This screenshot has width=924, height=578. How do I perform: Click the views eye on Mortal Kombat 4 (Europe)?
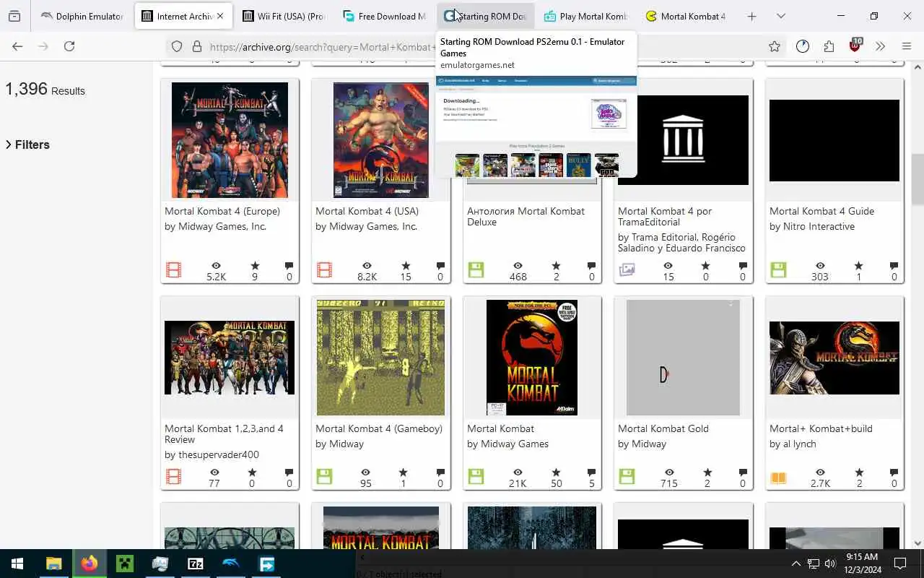pos(216,266)
